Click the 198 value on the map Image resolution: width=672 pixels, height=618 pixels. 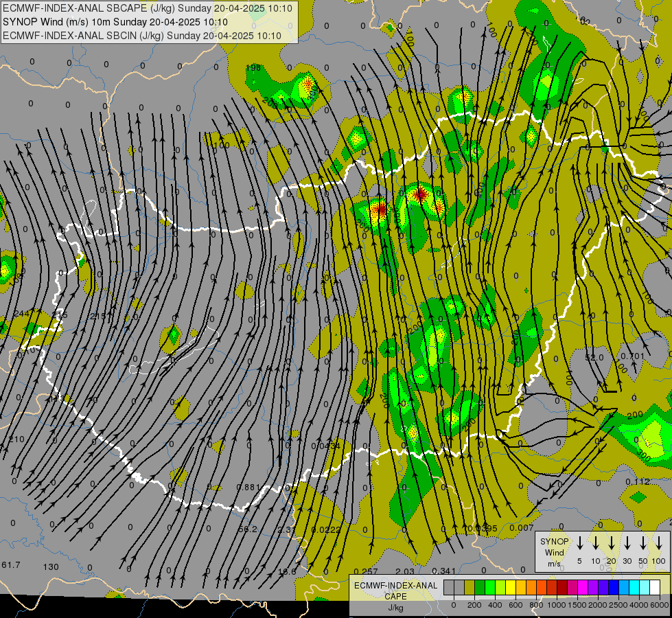coord(253,68)
